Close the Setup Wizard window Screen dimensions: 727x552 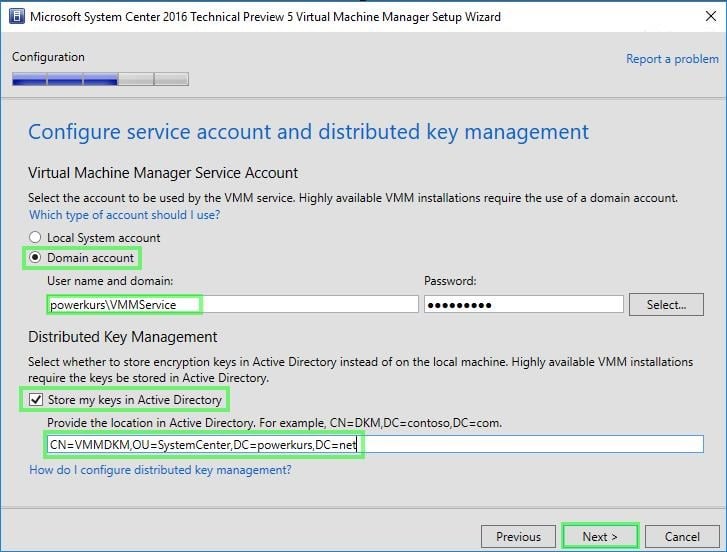(x=710, y=17)
